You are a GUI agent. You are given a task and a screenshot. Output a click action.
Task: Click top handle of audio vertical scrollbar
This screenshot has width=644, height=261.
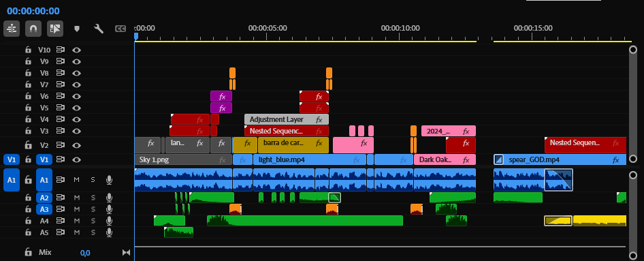[x=633, y=176]
